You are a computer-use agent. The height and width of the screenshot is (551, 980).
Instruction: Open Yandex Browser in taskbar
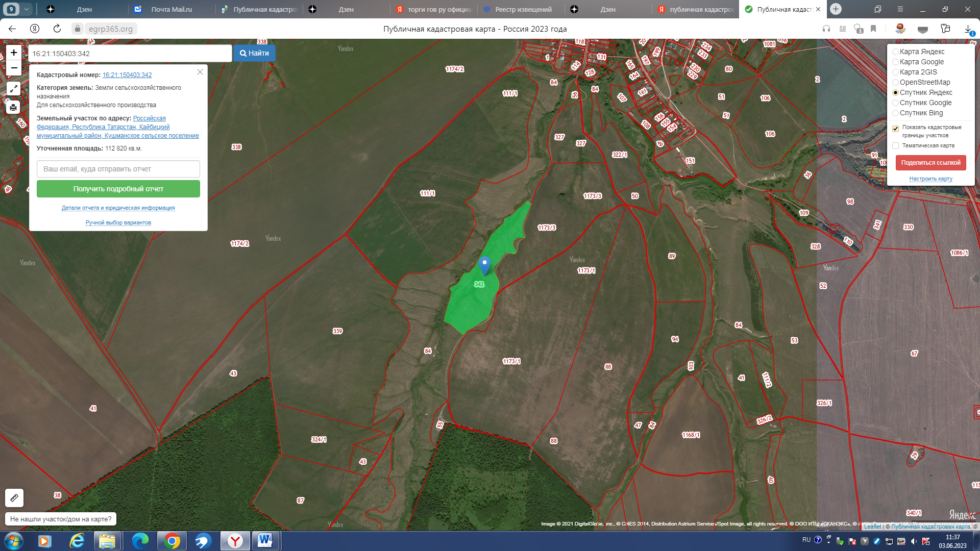coord(235,541)
